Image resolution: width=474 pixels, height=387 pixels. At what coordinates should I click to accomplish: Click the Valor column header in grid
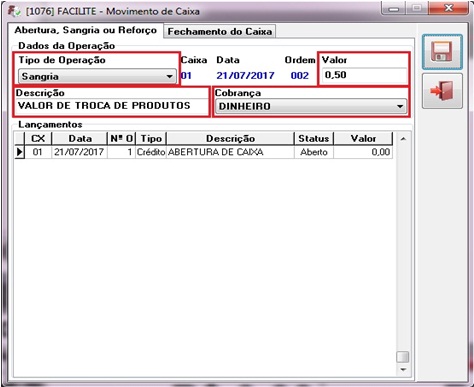pyautogui.click(x=363, y=138)
